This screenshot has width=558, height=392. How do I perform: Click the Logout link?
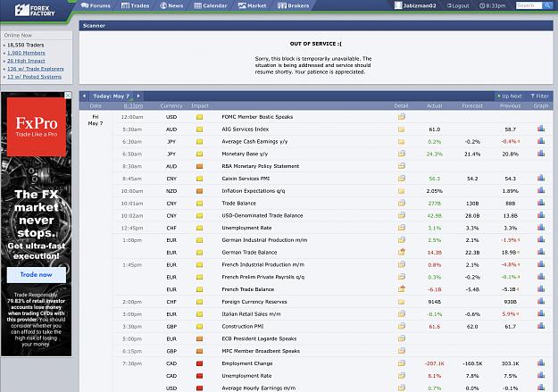(x=458, y=5)
